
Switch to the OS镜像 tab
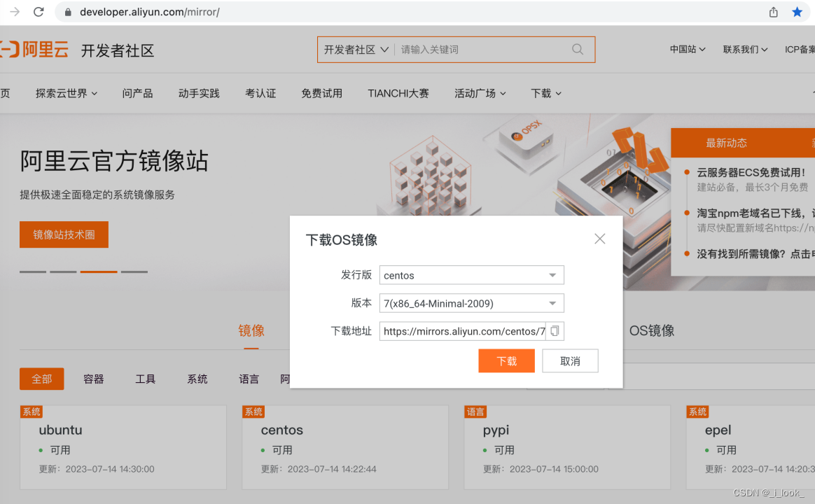652,330
